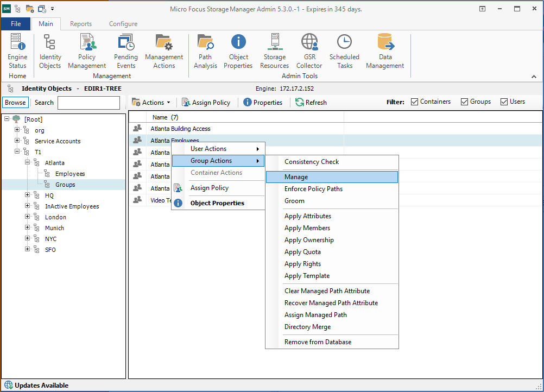This screenshot has width=544, height=392.
Task: Open Pending Events tool
Action: [126, 51]
